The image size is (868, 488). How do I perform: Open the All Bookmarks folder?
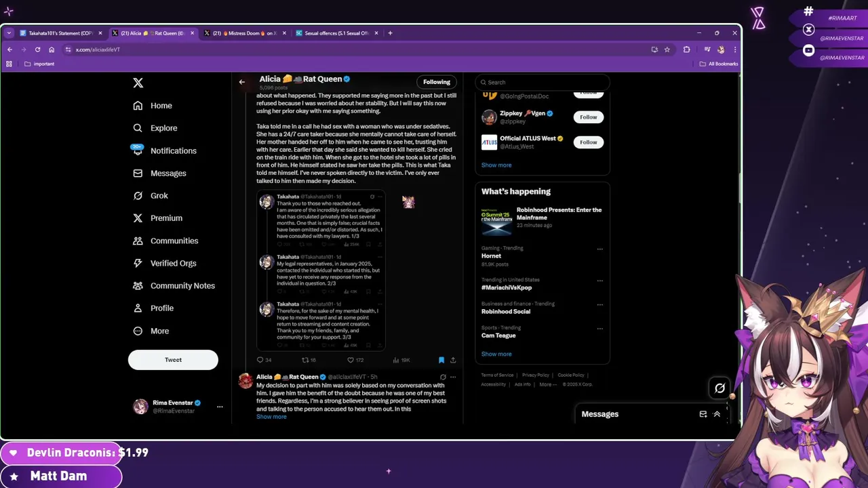pos(719,64)
